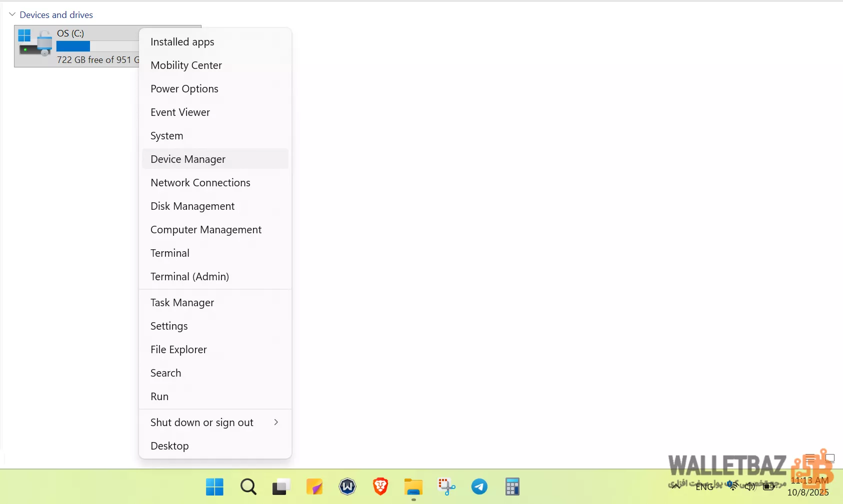Click the taskbar Search magnifier icon

point(248,487)
